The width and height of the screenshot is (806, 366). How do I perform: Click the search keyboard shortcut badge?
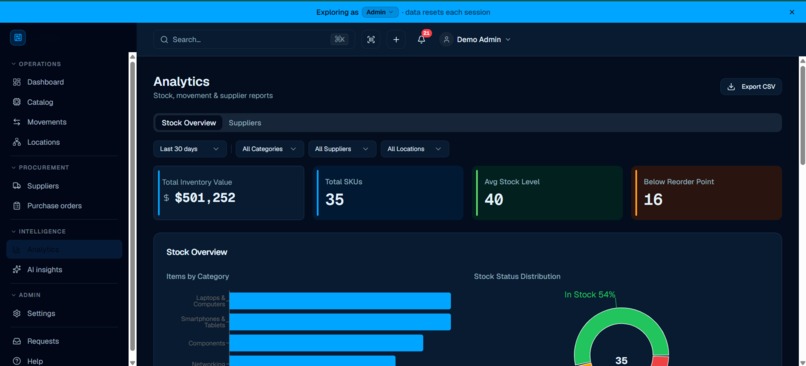339,40
